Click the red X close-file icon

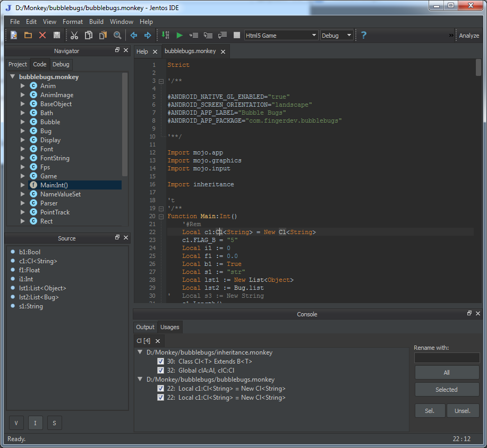click(x=42, y=35)
